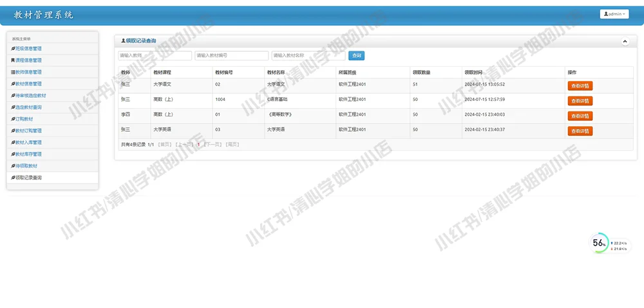Click the blue 查询 button
Screen dimensions: 644x308
click(357, 55)
